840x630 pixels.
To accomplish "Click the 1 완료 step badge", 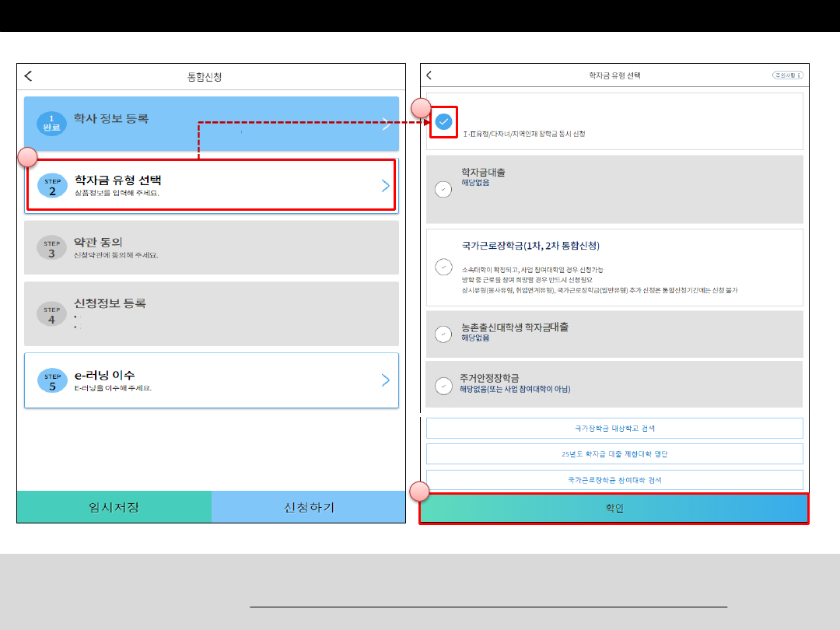I will click(x=51, y=123).
